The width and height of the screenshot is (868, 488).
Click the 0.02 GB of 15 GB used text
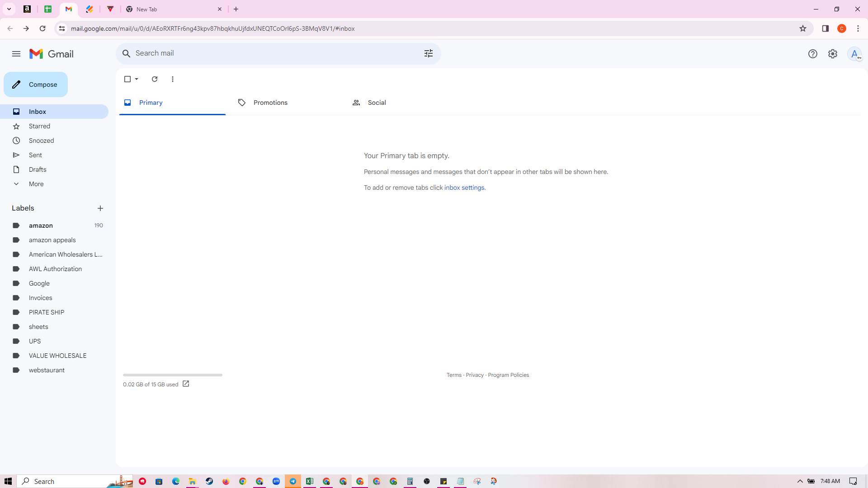coord(151,385)
